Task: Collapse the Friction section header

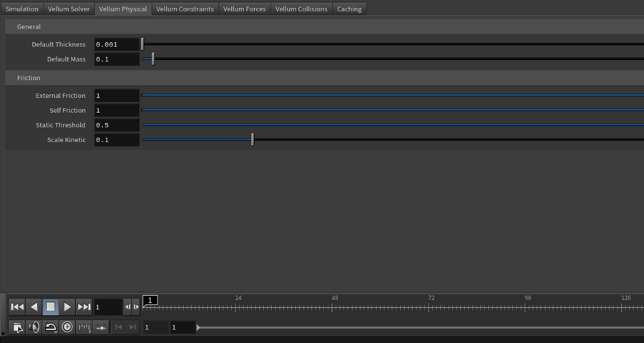Action: click(x=324, y=78)
